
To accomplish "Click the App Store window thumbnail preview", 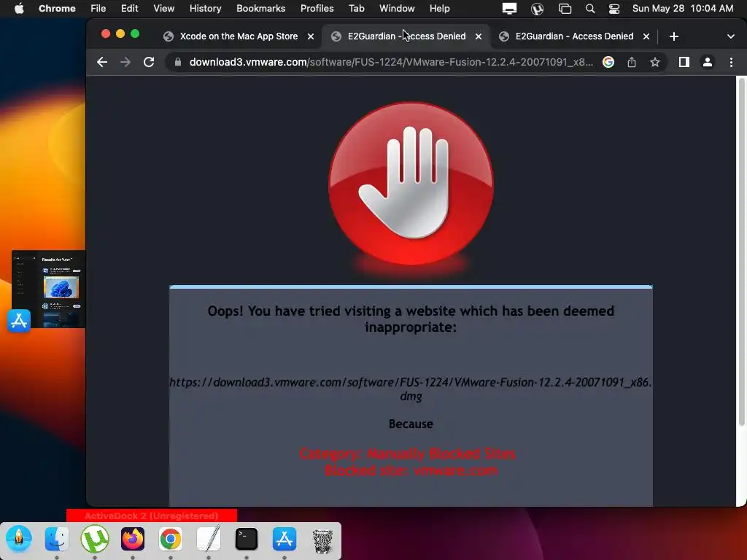I will point(49,289).
